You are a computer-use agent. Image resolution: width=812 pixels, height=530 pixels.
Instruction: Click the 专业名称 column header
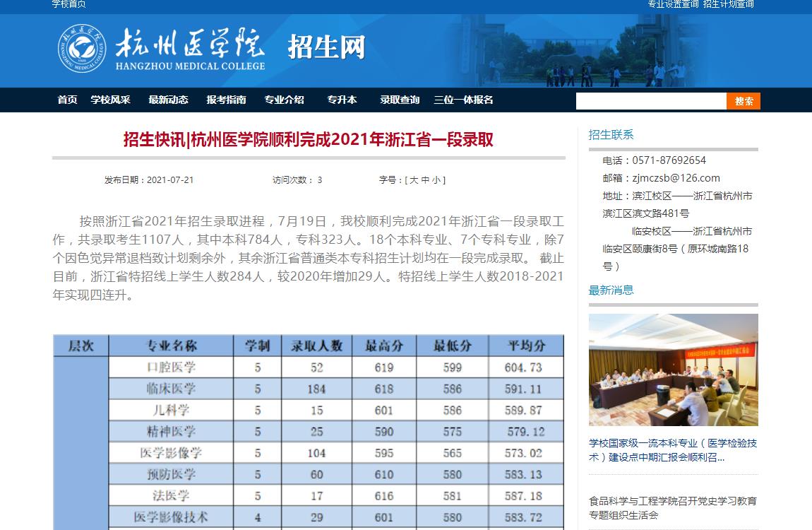coord(172,346)
